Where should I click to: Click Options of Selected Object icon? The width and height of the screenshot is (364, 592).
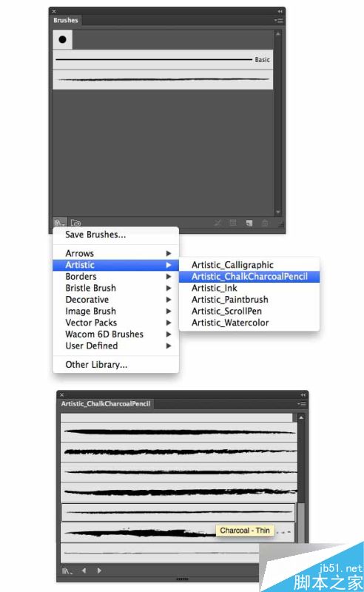(233, 223)
